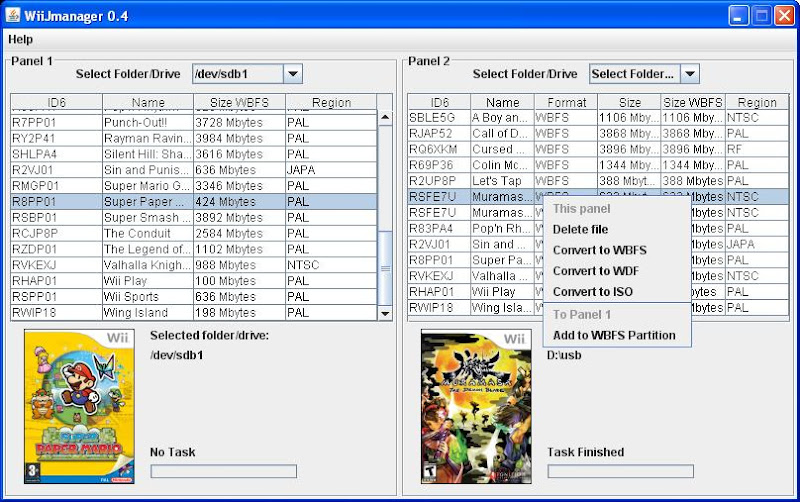Viewport: 800px width, 502px height.
Task: Select Convert to WBFS option
Action: [599, 250]
